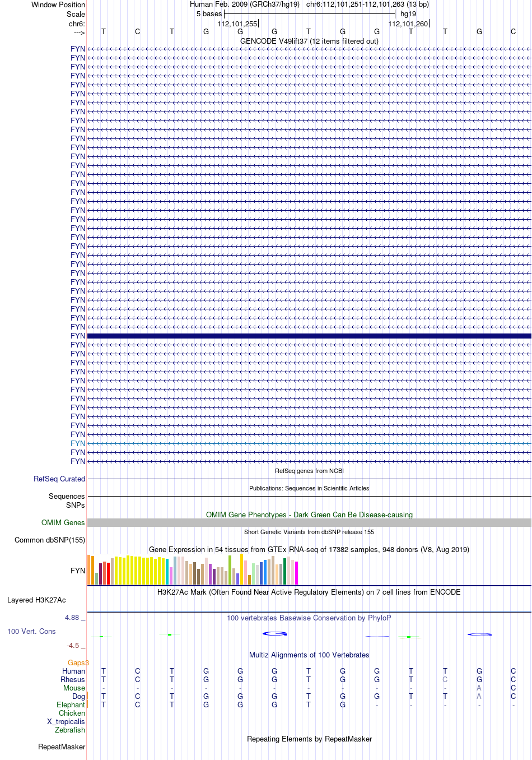Click the FYN label beside GTEx bar chart

pyautogui.click(x=78, y=571)
